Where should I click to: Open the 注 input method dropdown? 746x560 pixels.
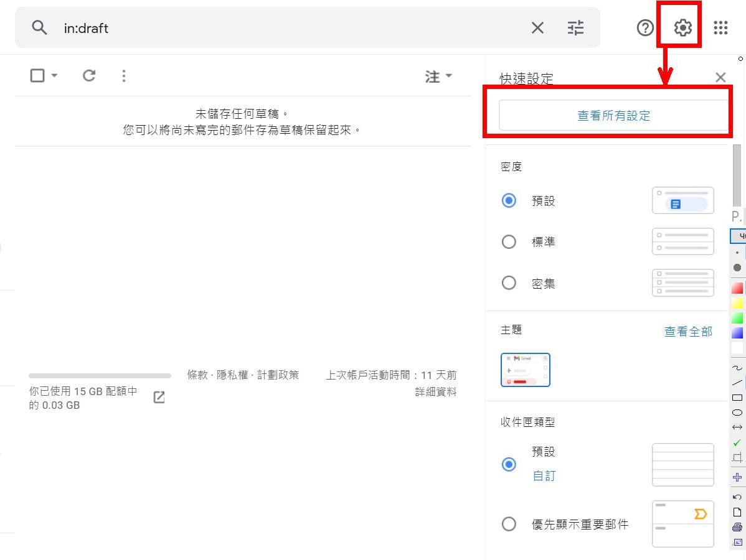tap(438, 76)
